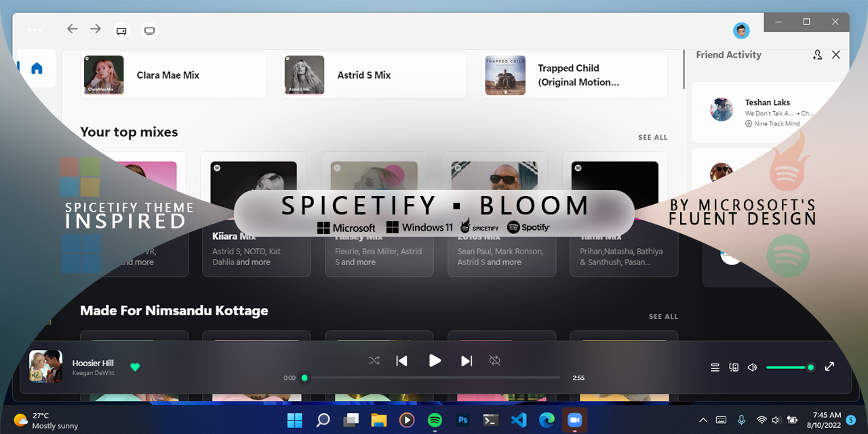Open the weather widget Mostly sunny
The image size is (868, 434).
(46, 420)
